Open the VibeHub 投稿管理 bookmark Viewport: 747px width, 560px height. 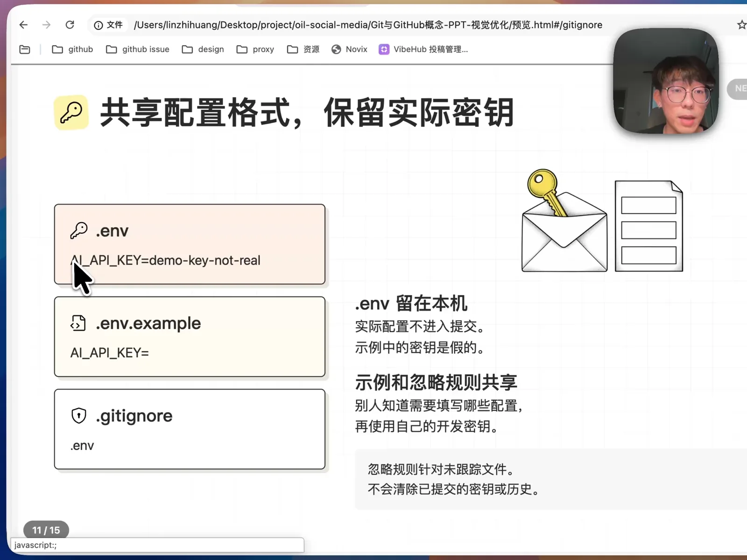(423, 49)
